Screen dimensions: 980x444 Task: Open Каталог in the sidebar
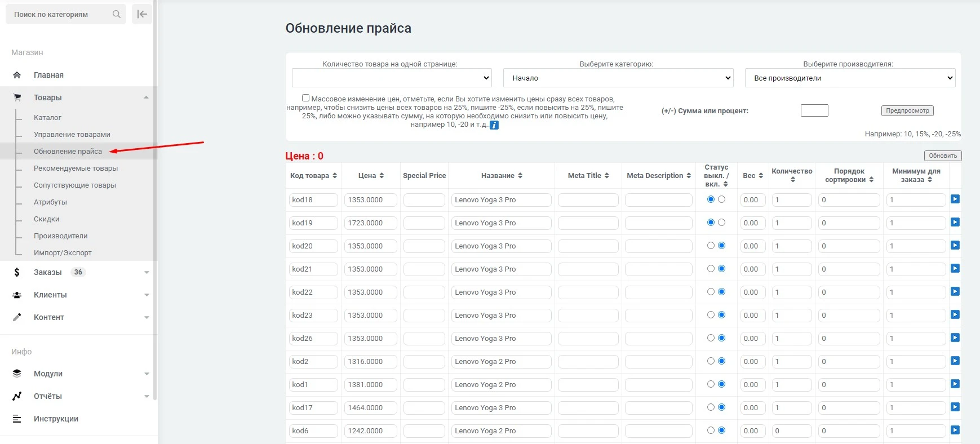(x=47, y=117)
